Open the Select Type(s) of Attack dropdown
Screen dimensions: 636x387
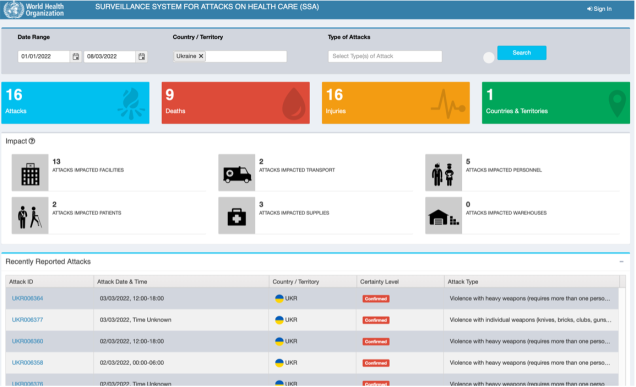coord(385,56)
